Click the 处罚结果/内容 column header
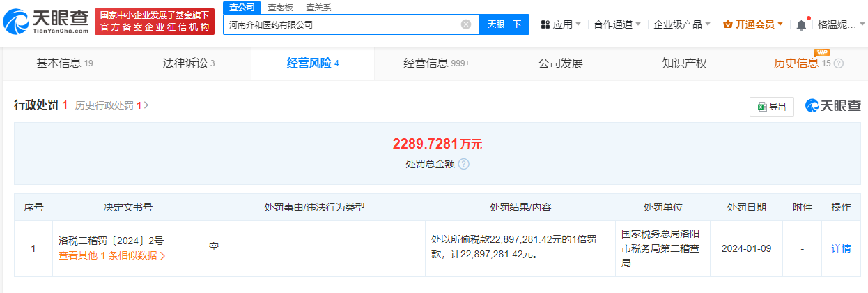Viewport: 868px width, 293px height. click(x=520, y=207)
